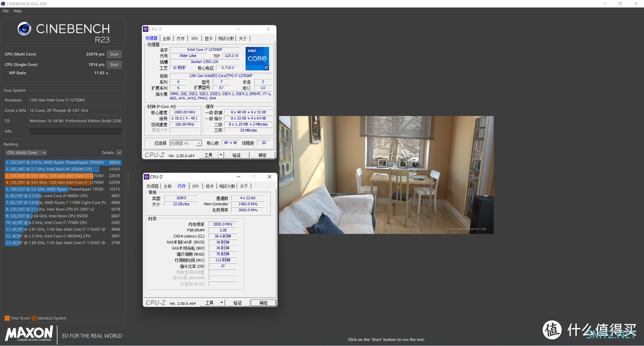Click the Cinebench sphere logo icon
This screenshot has height=346, width=644.
24,29
